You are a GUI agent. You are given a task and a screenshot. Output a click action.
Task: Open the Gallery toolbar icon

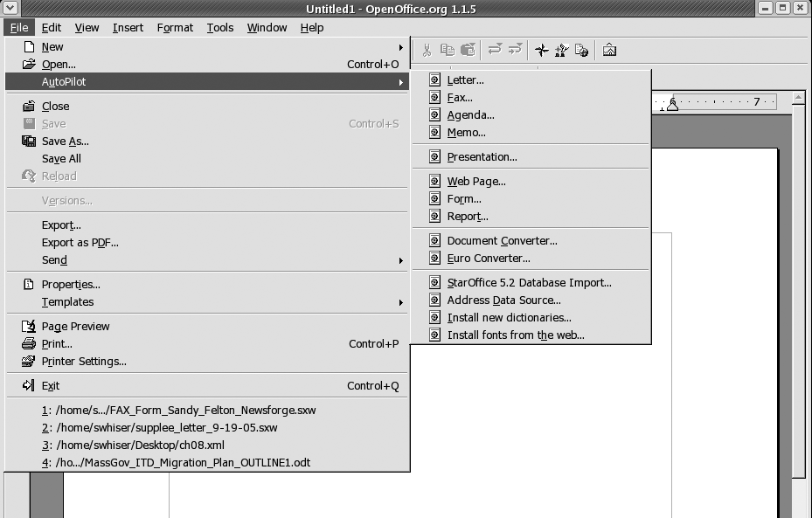[x=609, y=50]
